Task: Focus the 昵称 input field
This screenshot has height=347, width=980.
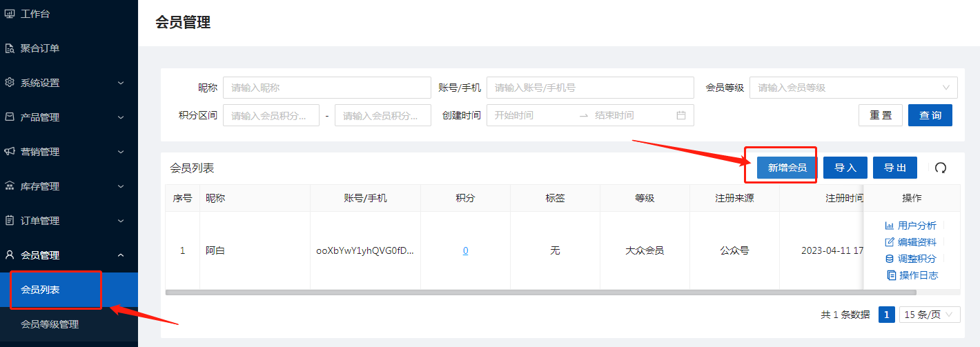Action: (326, 88)
